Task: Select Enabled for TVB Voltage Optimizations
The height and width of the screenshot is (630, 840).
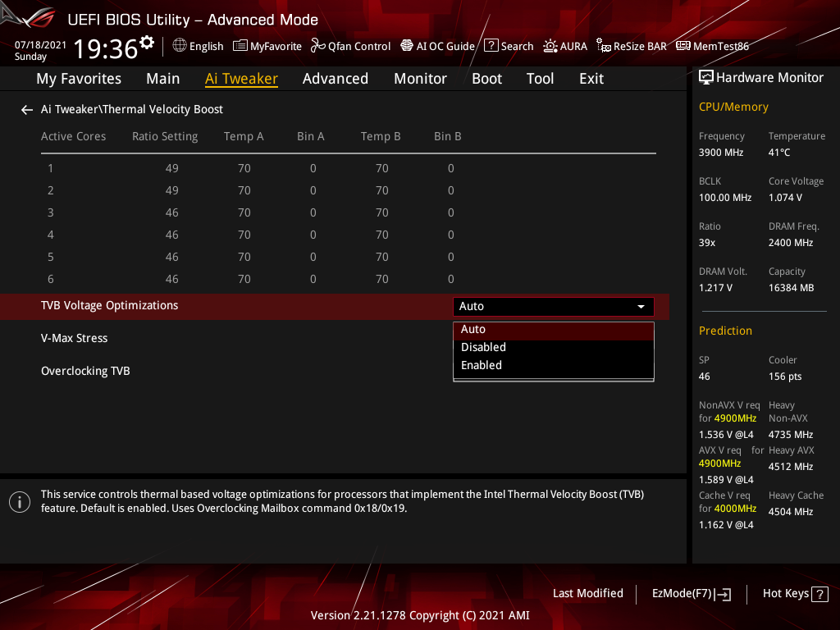Action: coord(481,365)
